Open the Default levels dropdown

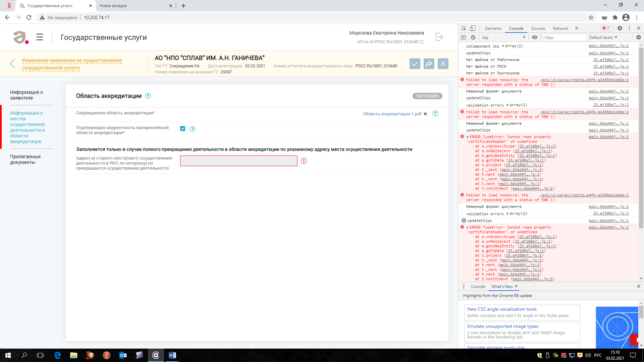tap(603, 38)
